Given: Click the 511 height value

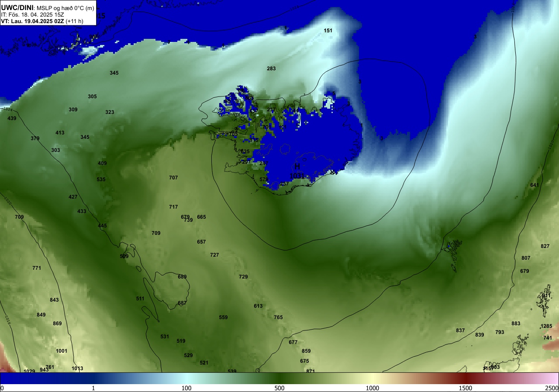Looking at the screenshot, I should click(140, 299).
